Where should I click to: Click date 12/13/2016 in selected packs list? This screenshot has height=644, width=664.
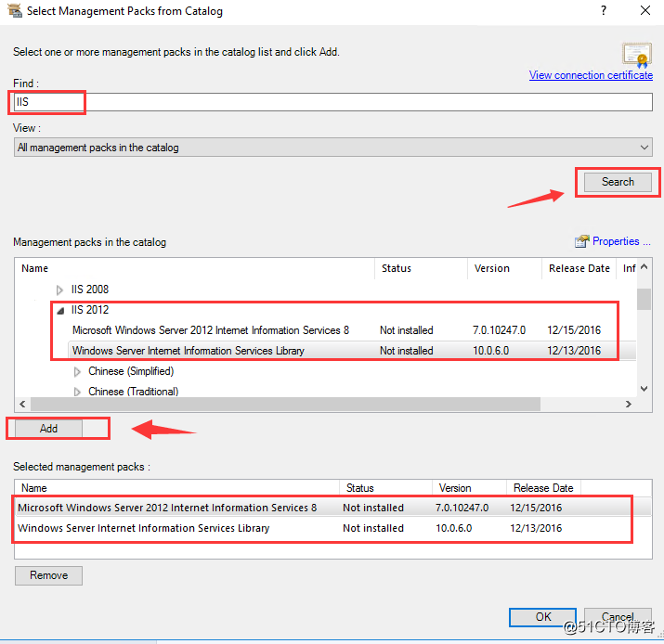pos(536,528)
